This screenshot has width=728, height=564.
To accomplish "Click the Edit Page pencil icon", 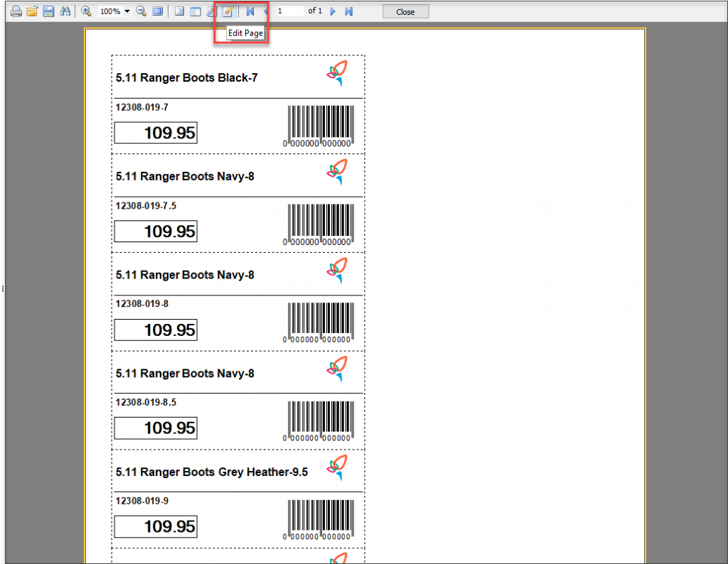I will coord(228,11).
